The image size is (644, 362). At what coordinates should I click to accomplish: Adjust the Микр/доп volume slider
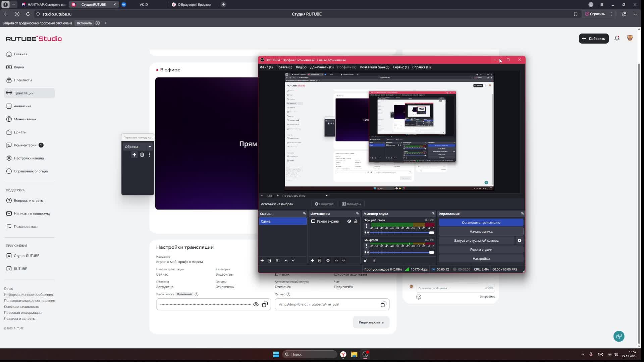point(431,252)
